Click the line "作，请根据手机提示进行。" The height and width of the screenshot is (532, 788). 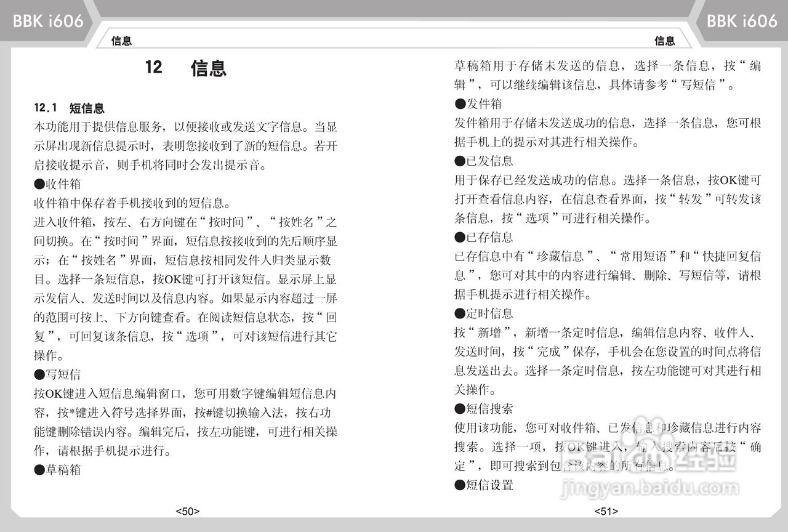tap(102, 451)
